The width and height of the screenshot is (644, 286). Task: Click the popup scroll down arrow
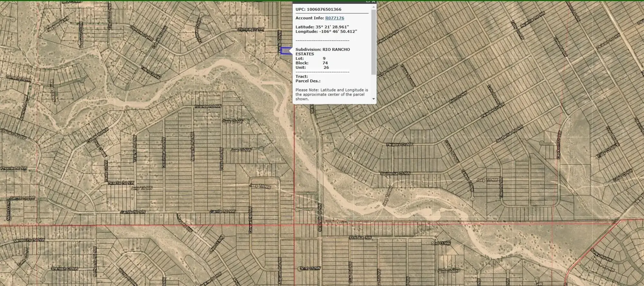point(374,99)
